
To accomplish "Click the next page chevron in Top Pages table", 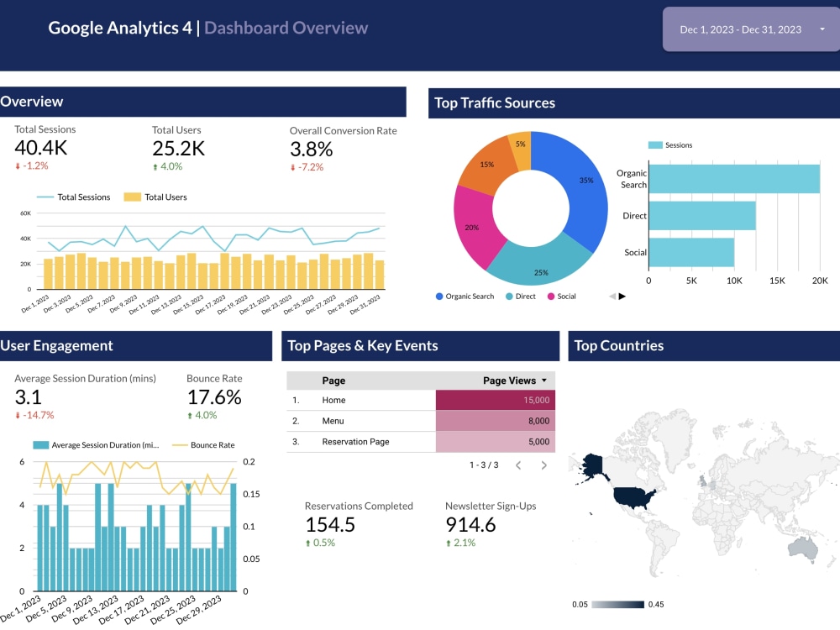I will click(x=543, y=465).
